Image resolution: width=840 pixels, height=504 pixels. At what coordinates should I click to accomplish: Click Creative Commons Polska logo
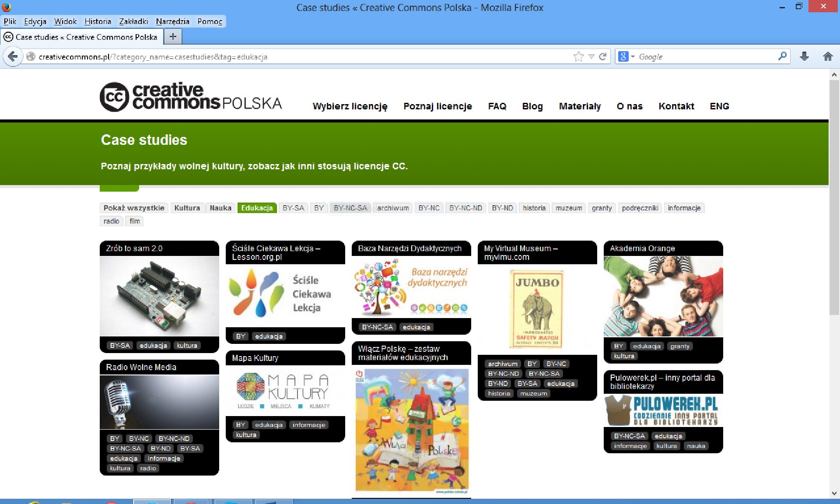(191, 97)
